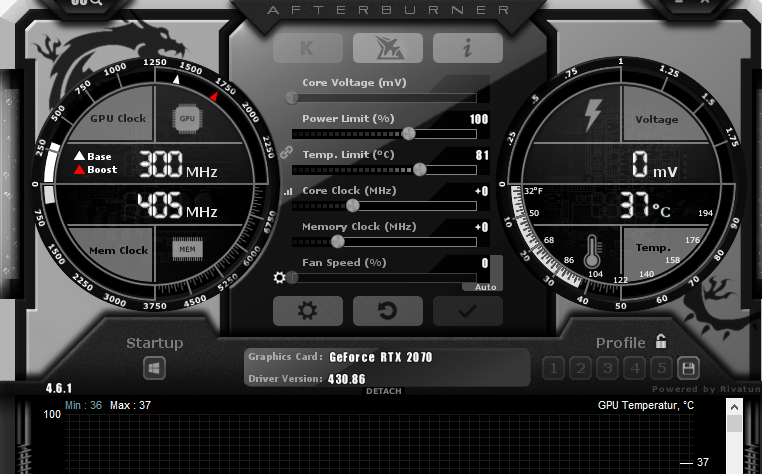Open the information i button
Screen dimensions: 762x474
[x=468, y=48]
